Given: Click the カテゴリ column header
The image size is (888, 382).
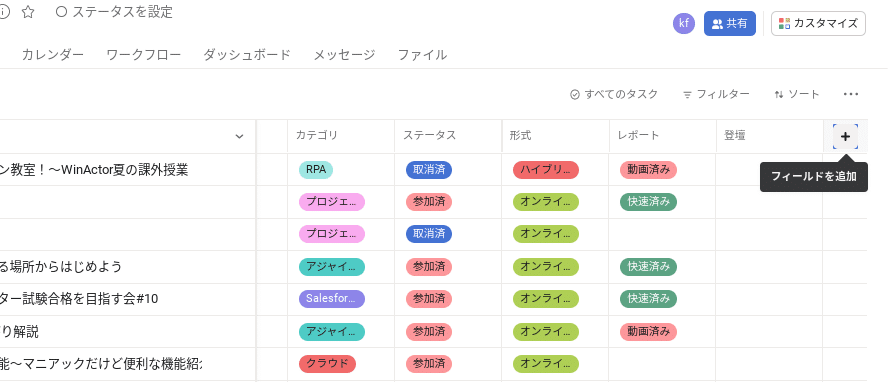Looking at the screenshot, I should pos(341,136).
